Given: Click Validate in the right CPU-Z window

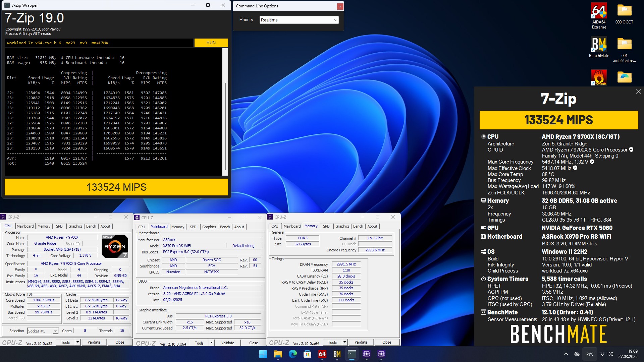Looking at the screenshot, I should (361, 342).
